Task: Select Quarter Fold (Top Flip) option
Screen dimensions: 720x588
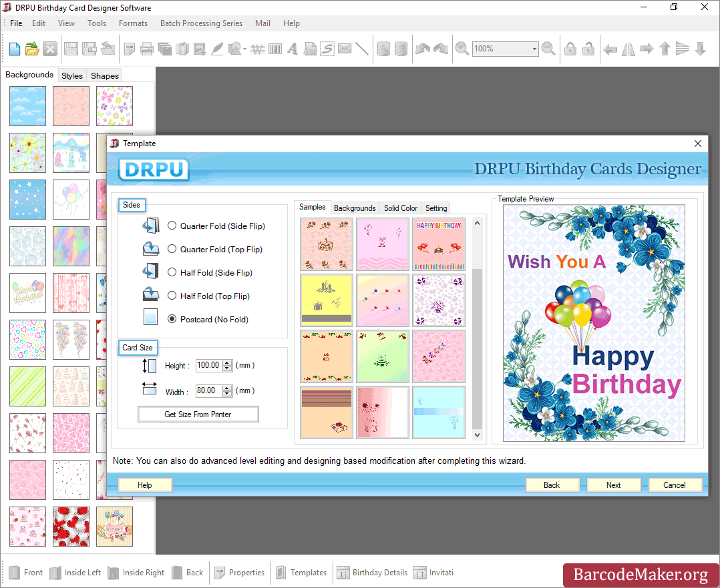Action: point(172,249)
